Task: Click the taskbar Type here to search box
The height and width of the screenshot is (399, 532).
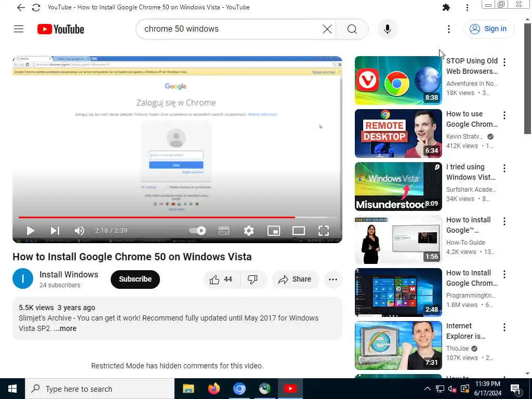Action: [x=100, y=389]
